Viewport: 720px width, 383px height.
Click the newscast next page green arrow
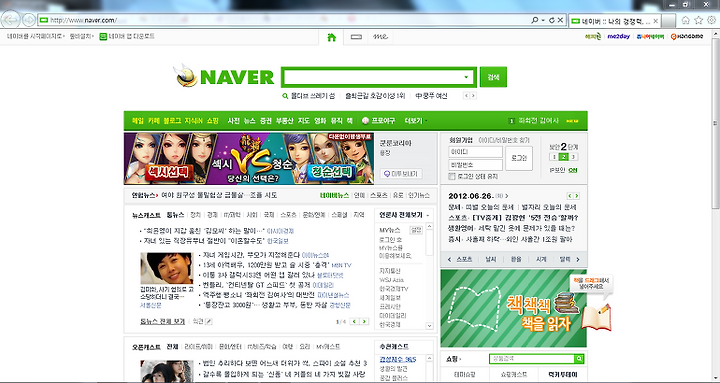click(364, 321)
